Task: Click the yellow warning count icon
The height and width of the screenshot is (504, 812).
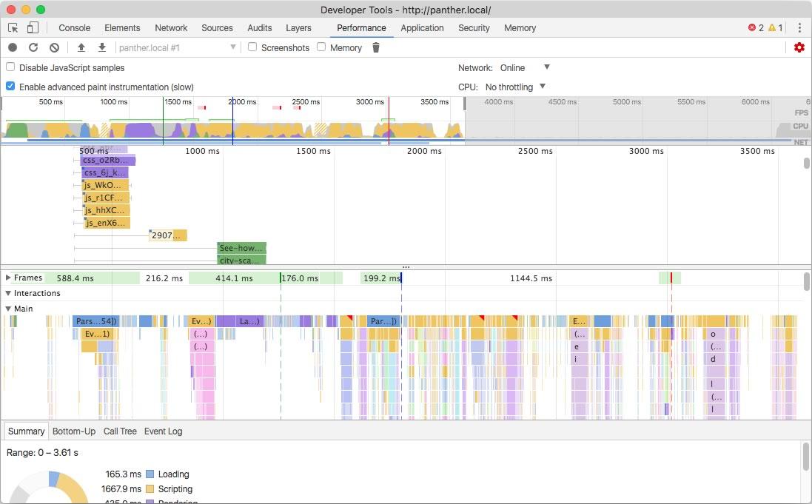Action: (x=771, y=28)
